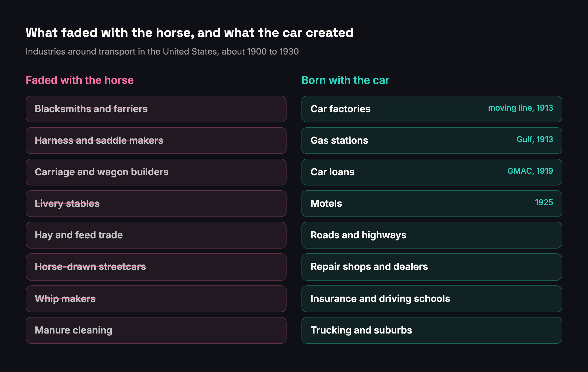Screen dimensions: 588x372
Task: Select the 'Hay and feed trade' card
Action: pos(156,235)
